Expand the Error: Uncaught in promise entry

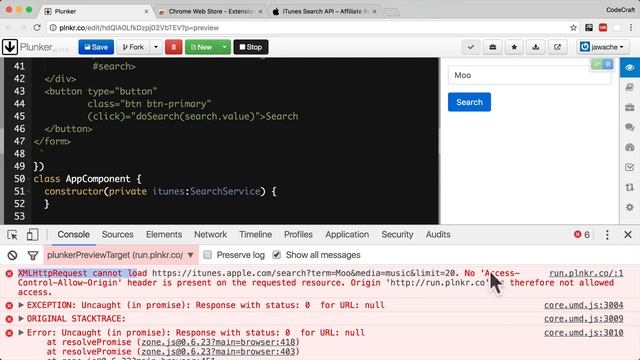pos(21,332)
